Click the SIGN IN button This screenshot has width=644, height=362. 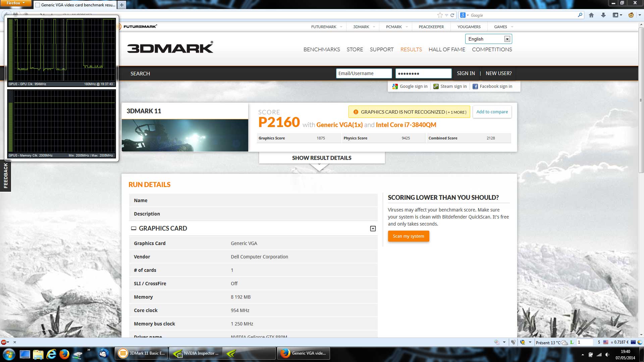click(x=466, y=73)
